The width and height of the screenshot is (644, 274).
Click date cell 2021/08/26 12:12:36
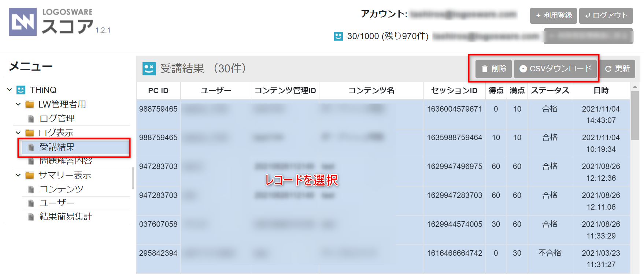(x=601, y=172)
